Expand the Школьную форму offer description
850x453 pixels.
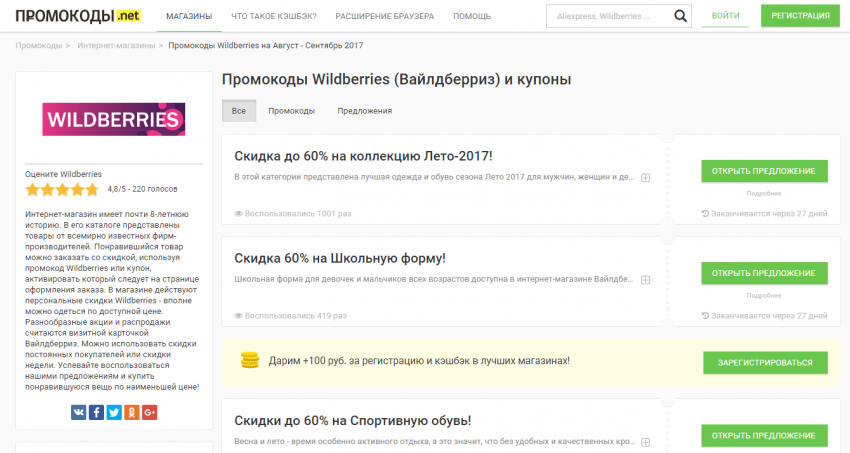tap(646, 280)
